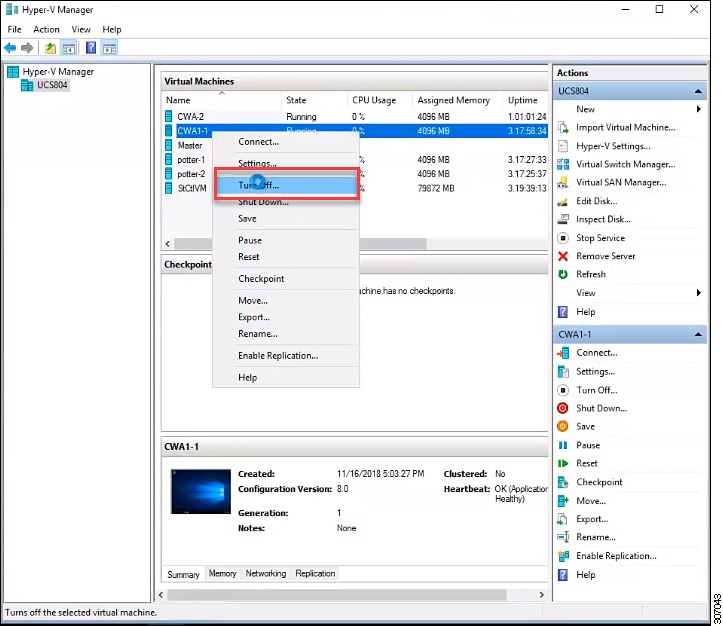This screenshot has height=626, width=723.
Task: Click the Back arrow toolbar icon
Action: (10, 47)
